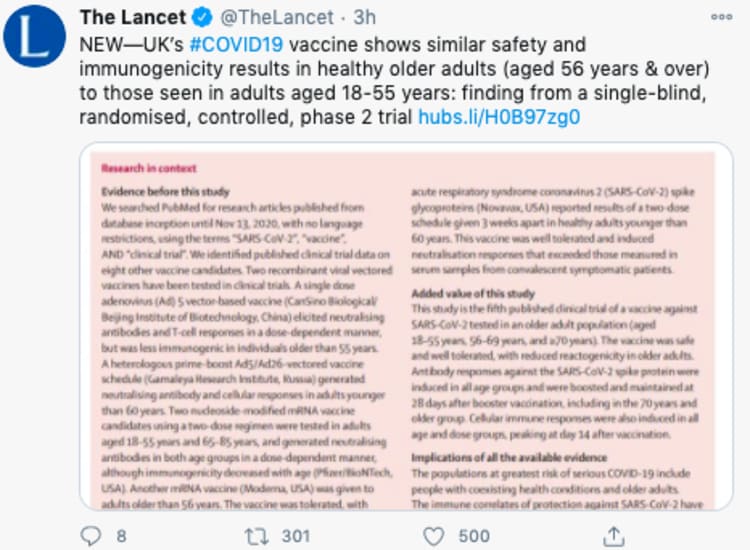Click the "Research in context" heading in image
Image resolution: width=750 pixels, height=550 pixels.
[149, 168]
